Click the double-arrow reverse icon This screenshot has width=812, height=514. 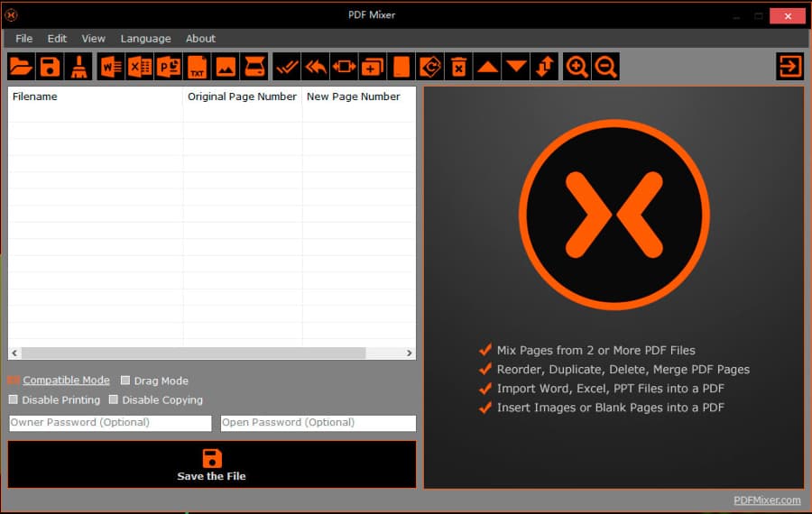pos(316,67)
